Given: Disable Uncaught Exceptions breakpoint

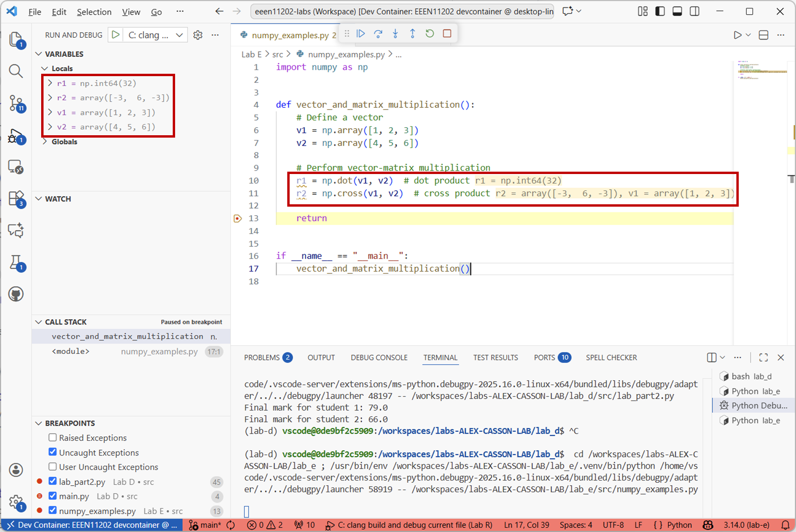Looking at the screenshot, I should [x=53, y=452].
